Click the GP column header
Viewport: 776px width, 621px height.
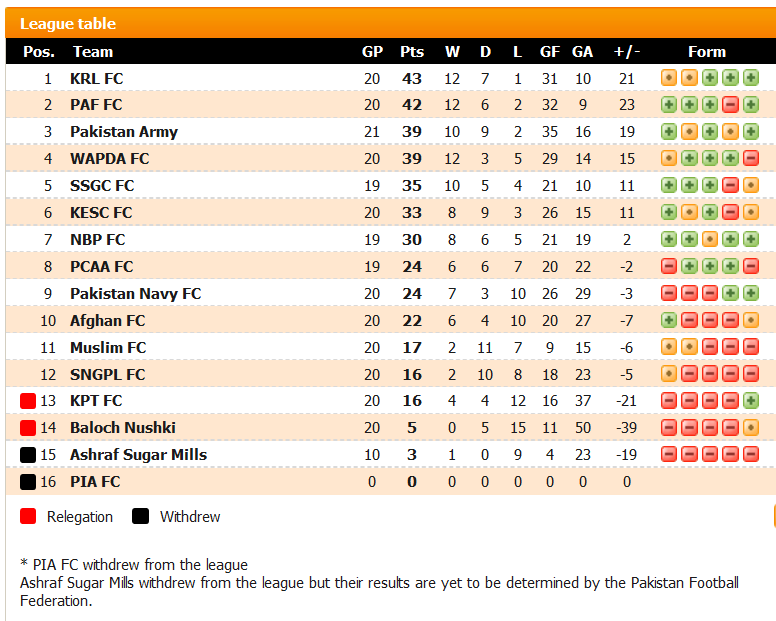pyautogui.click(x=372, y=51)
